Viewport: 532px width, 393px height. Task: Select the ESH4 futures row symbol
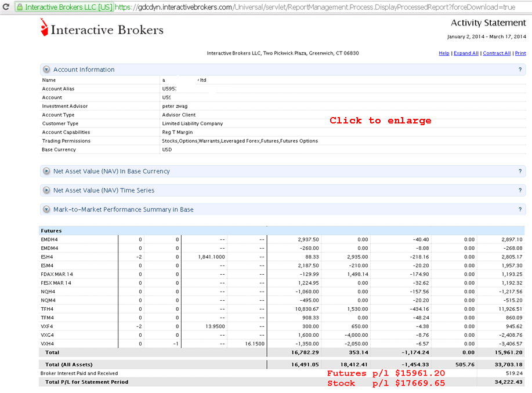47,257
